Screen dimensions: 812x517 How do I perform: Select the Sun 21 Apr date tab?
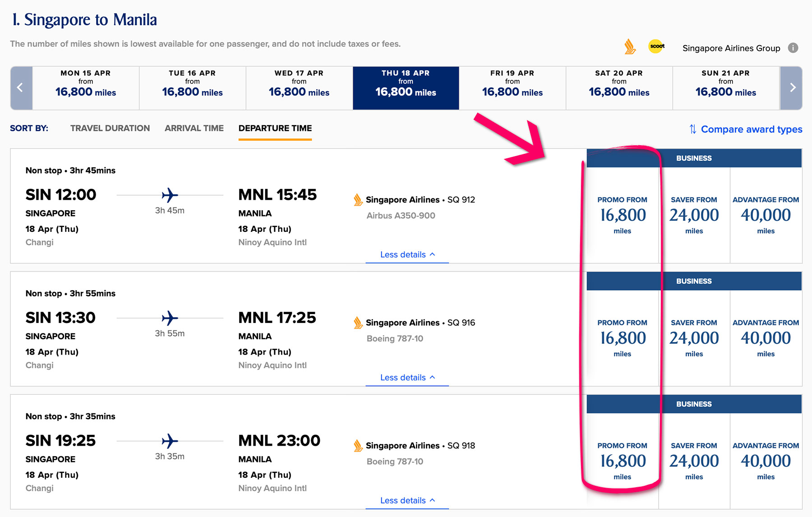point(725,88)
